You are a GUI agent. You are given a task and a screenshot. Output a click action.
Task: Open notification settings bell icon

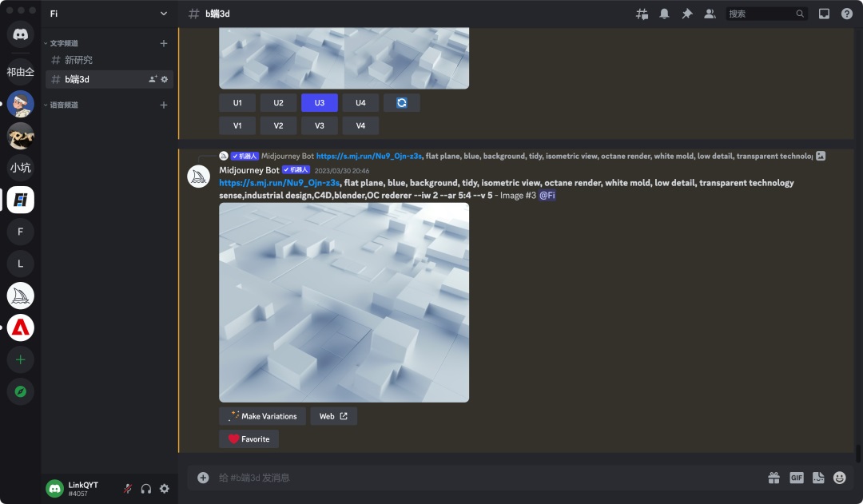click(664, 14)
